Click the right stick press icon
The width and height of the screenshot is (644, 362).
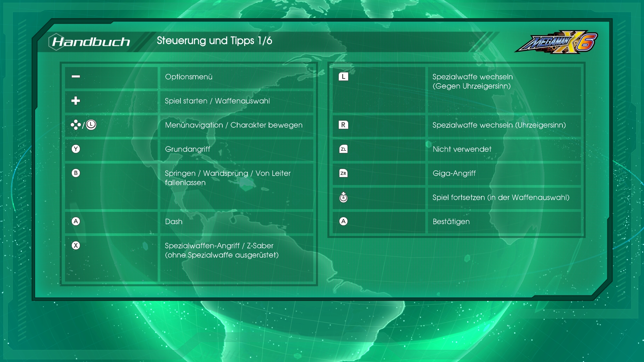[343, 197]
